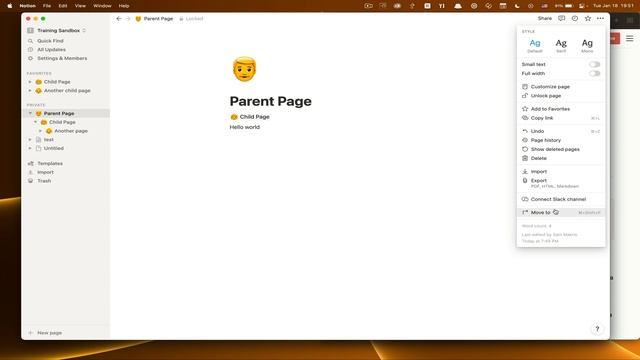This screenshot has height=360, width=640.
Task: Click the hamburger menu in background window
Action: click(x=630, y=39)
